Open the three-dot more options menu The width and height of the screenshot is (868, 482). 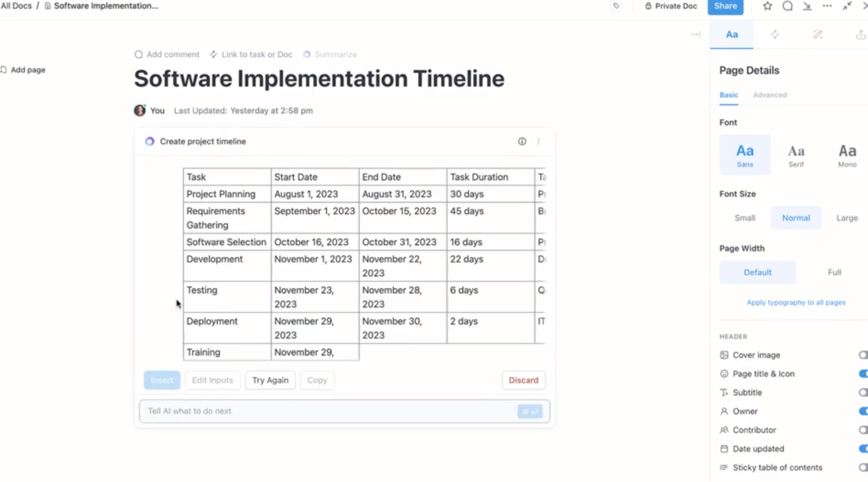(827, 6)
